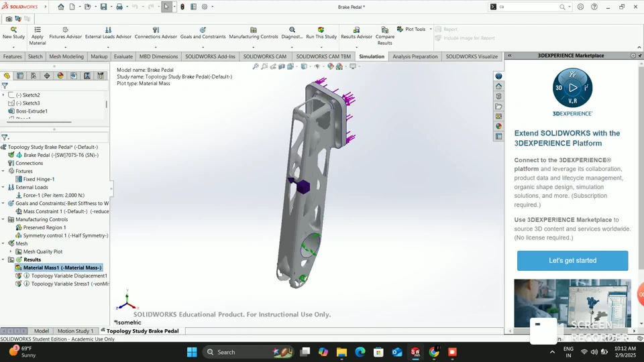The width and height of the screenshot is (644, 362).
Task: Select Force-1 load item
Action: 50,195
